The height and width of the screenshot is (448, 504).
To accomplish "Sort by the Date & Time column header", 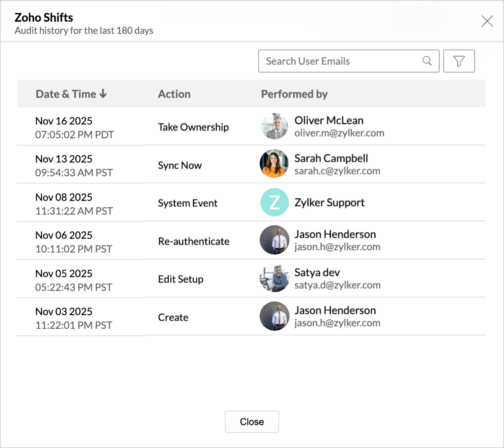I will 66,94.
